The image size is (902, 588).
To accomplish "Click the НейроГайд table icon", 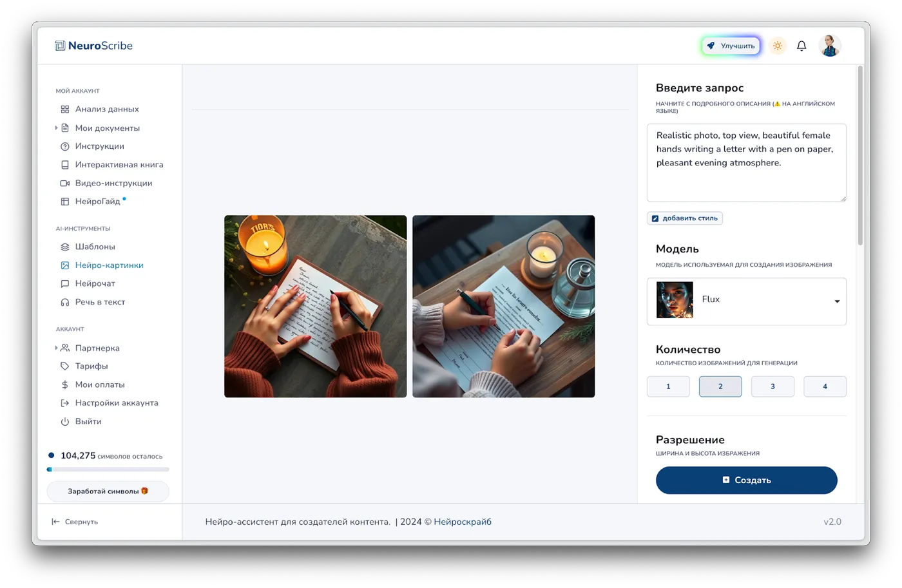I will [65, 202].
